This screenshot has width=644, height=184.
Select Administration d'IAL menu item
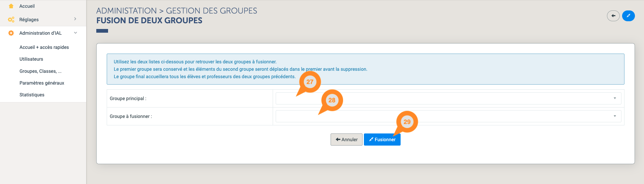[x=40, y=33]
